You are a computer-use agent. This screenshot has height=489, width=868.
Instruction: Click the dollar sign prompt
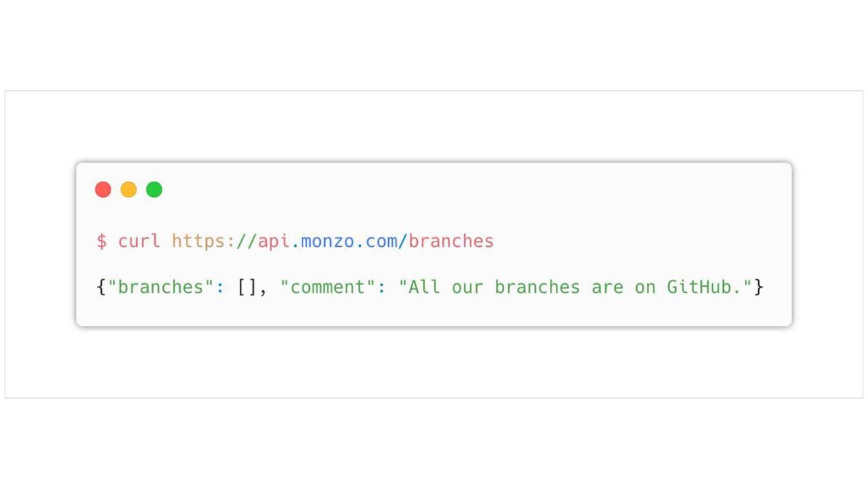tap(102, 241)
